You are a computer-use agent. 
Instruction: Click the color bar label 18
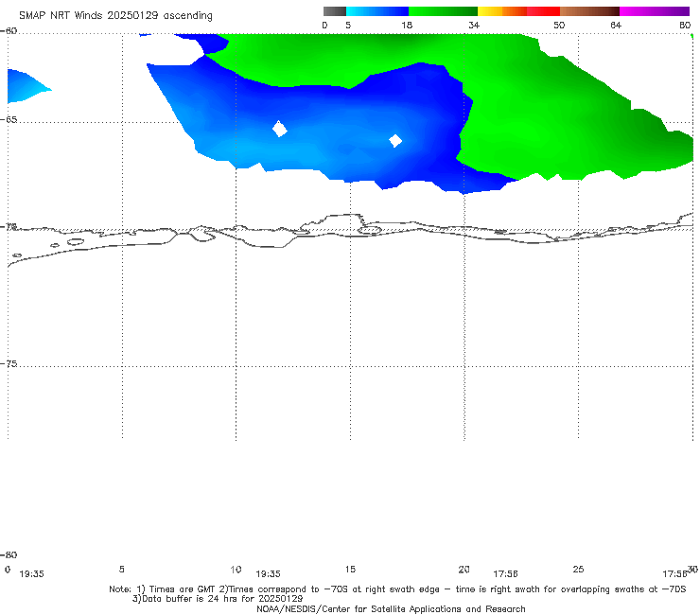click(407, 26)
